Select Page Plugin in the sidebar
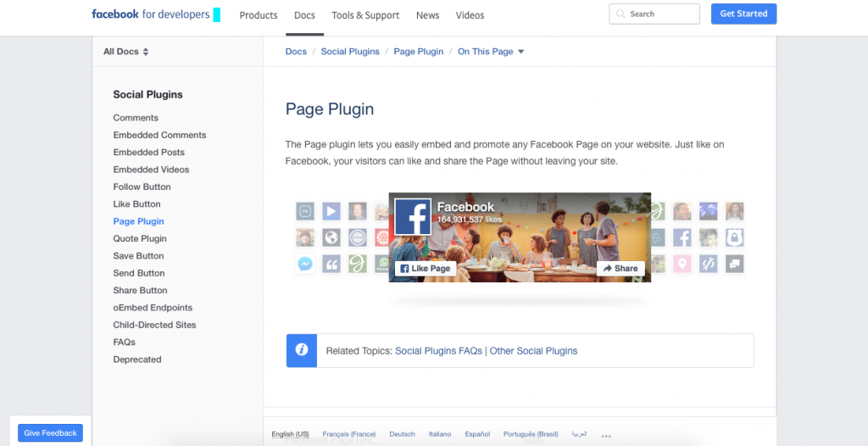Screen dimensions: 868x446 coord(138,221)
